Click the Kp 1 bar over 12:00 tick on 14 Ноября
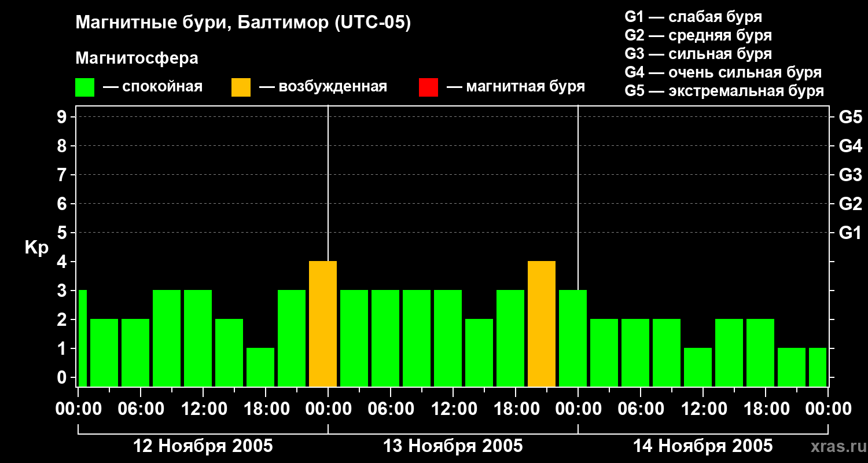The image size is (868, 463). pos(698,368)
